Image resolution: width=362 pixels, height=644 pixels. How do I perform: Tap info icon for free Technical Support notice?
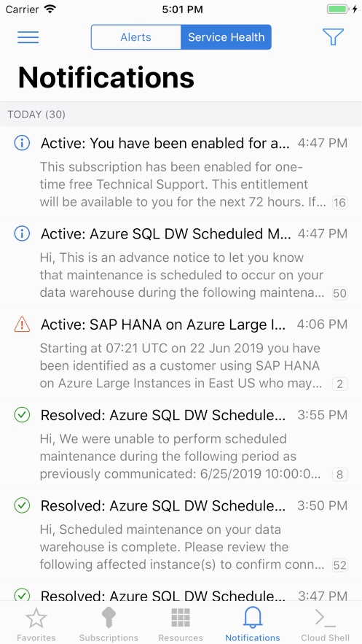[x=22, y=144]
